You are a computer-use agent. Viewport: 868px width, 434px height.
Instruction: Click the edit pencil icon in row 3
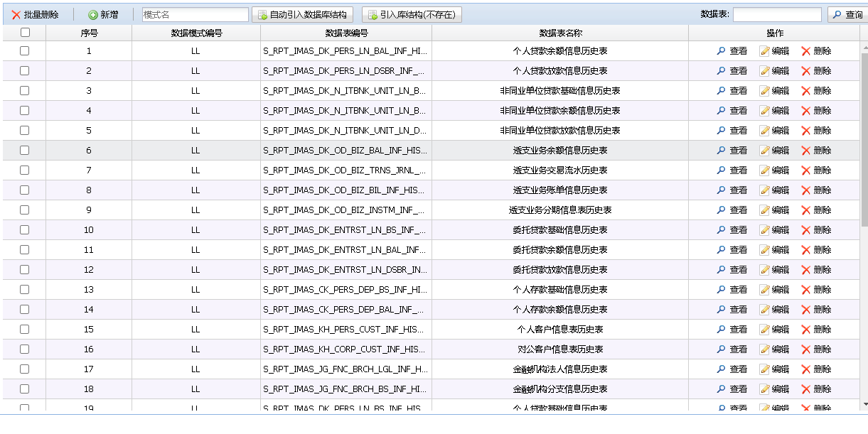pos(765,91)
